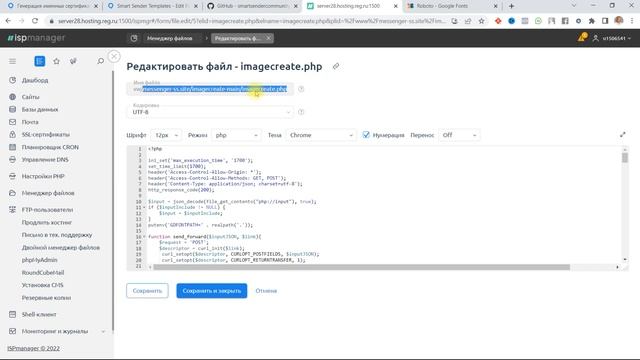Screen dimensions: 640x360
Task: Open Продлить хостинг link
Action: coord(47,222)
